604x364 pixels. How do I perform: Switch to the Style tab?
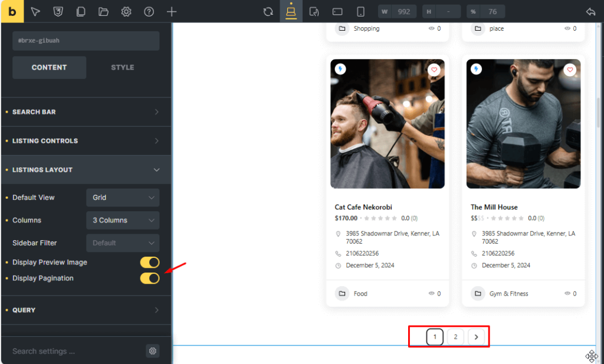pyautogui.click(x=123, y=67)
